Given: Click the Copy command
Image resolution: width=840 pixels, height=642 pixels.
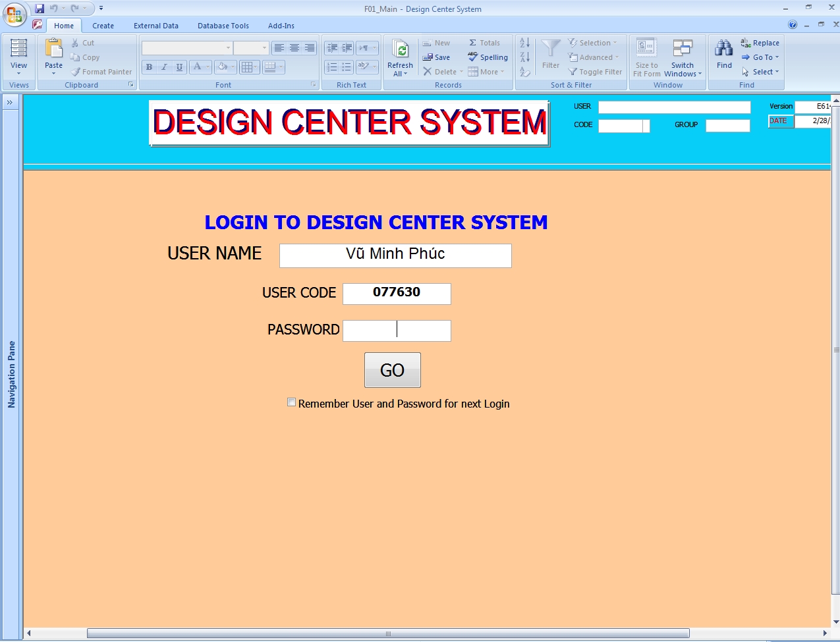Looking at the screenshot, I should coord(85,57).
